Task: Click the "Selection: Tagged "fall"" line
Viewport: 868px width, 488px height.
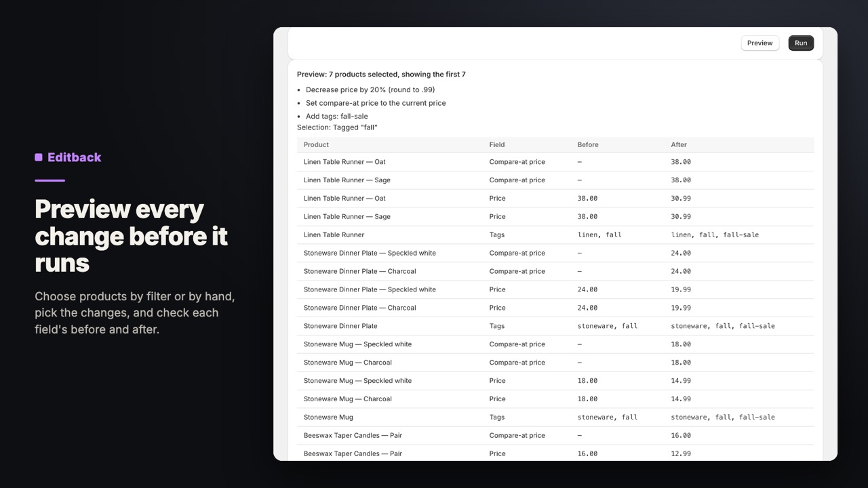Action: (337, 127)
